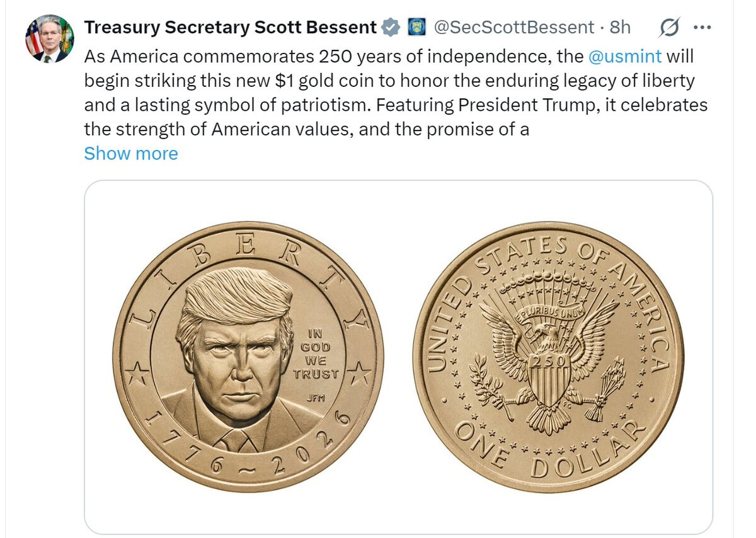Open the Treasury Secretary Scott Bessent display name
Viewport: 756px width, 538px height.
click(231, 27)
